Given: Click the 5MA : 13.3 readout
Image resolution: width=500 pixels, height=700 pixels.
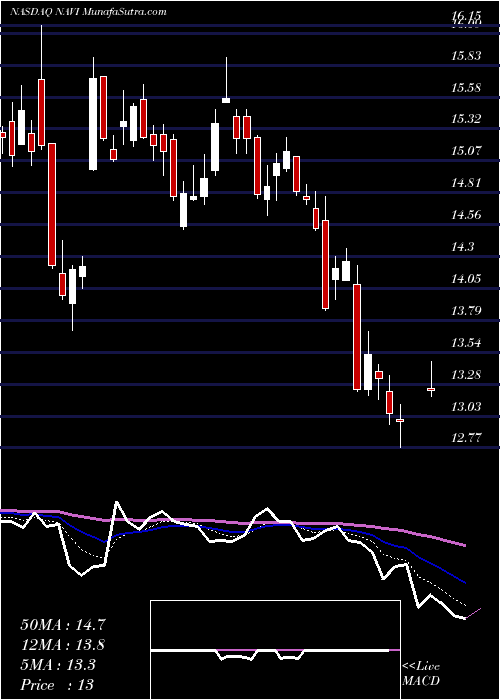Looking at the screenshot, I should coord(58,665).
